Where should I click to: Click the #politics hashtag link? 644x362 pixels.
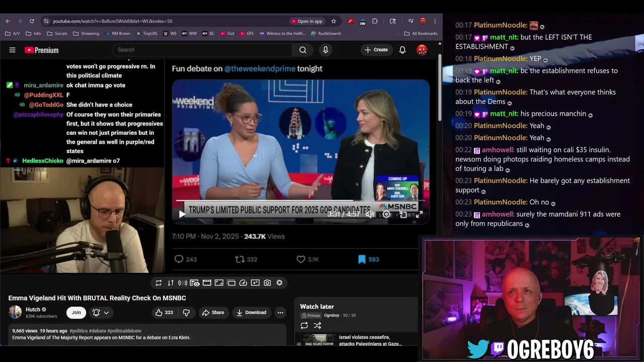[78, 331]
